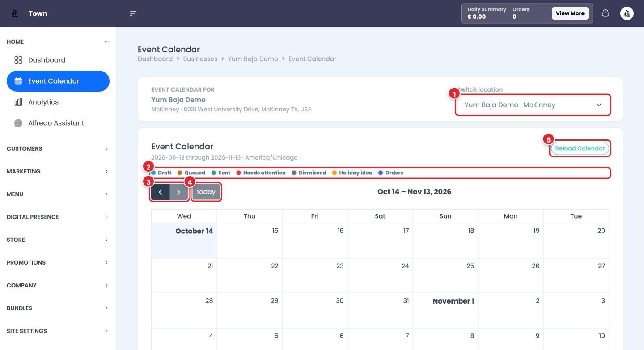Click the Needs attention legend dot
The height and width of the screenshot is (350, 644).
239,173
